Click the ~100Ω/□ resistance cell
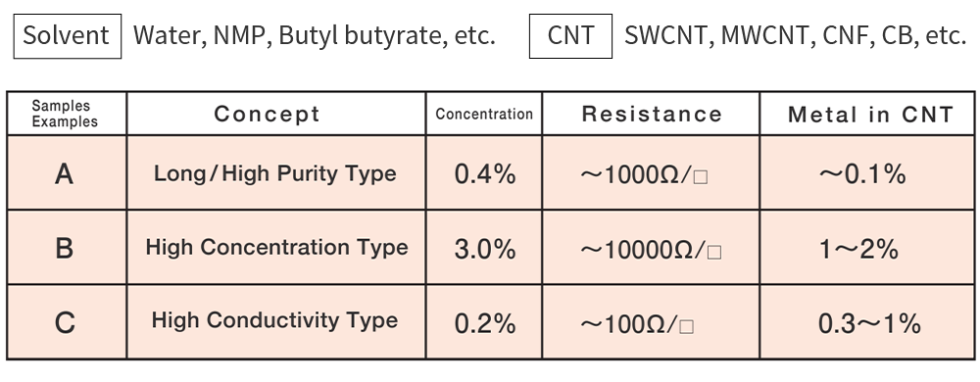The width and height of the screenshot is (980, 382). [651, 322]
